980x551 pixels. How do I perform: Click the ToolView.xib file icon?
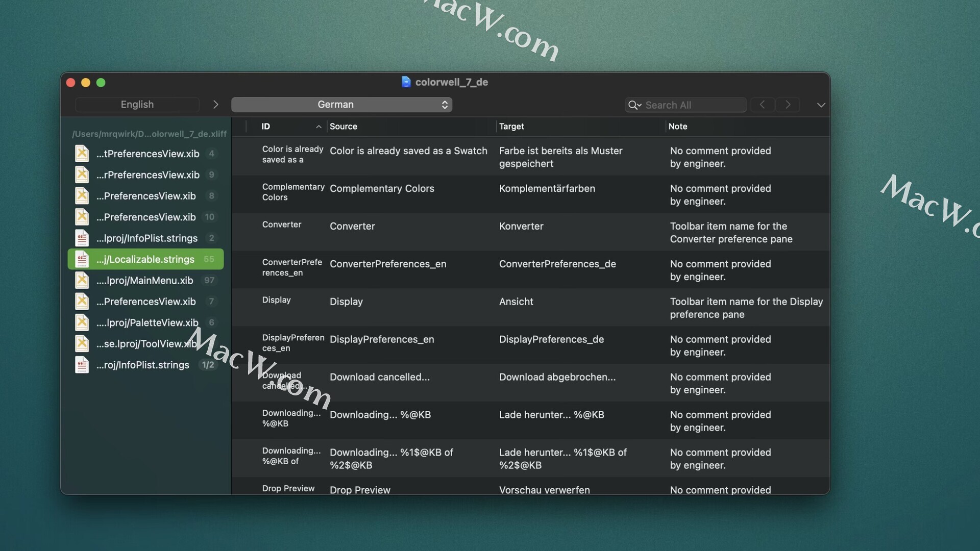click(x=82, y=344)
